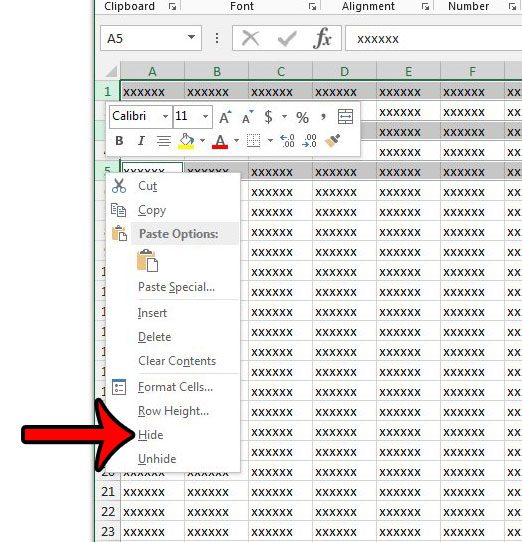This screenshot has height=542, width=522.
Task: Click the borders icon in mini toolbar
Action: tap(253, 141)
